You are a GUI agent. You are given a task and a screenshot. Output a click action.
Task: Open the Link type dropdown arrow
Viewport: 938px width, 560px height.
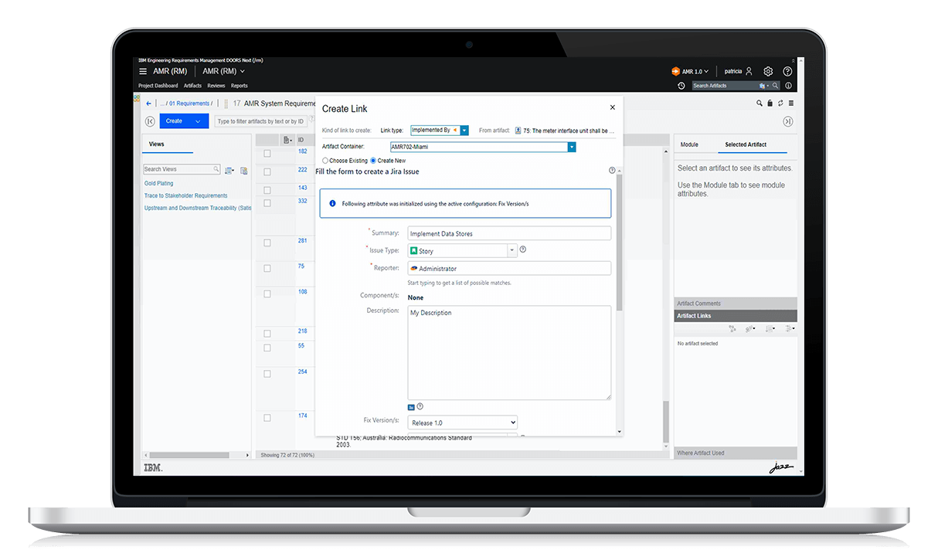click(x=464, y=131)
